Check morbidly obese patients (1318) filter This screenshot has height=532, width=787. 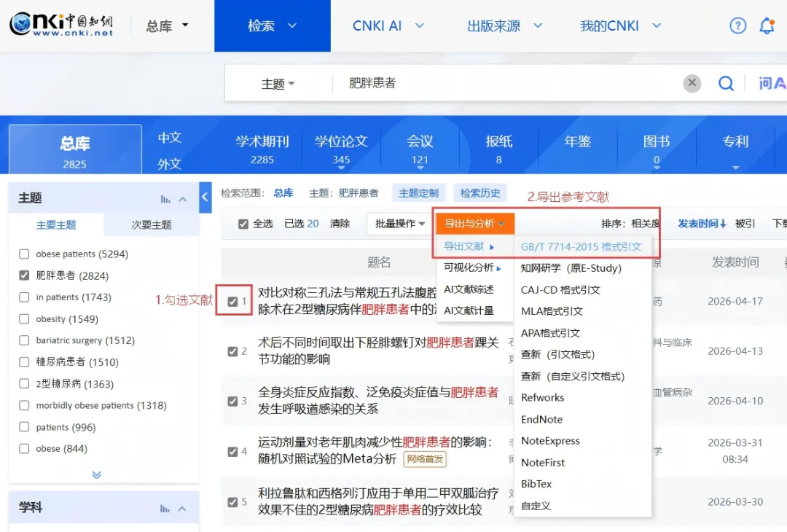coord(24,405)
